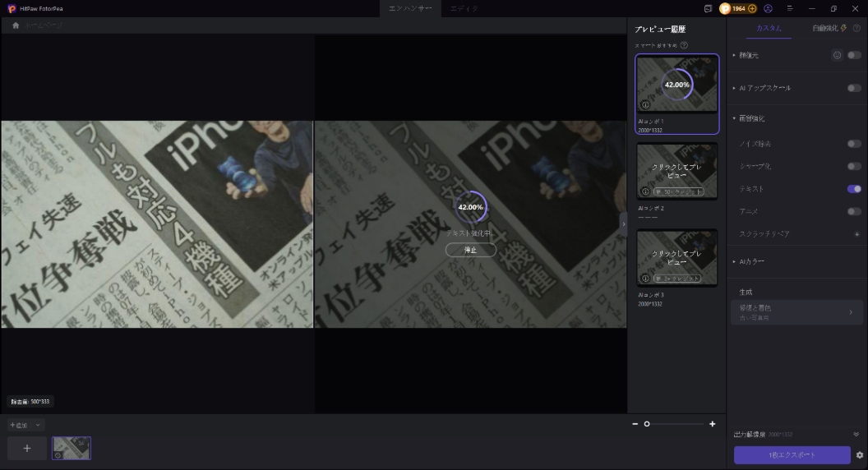Viewport: 868px width, 470px height.
Task: Click the 2+ credits badge on AIコンボ3
Action: (677, 279)
